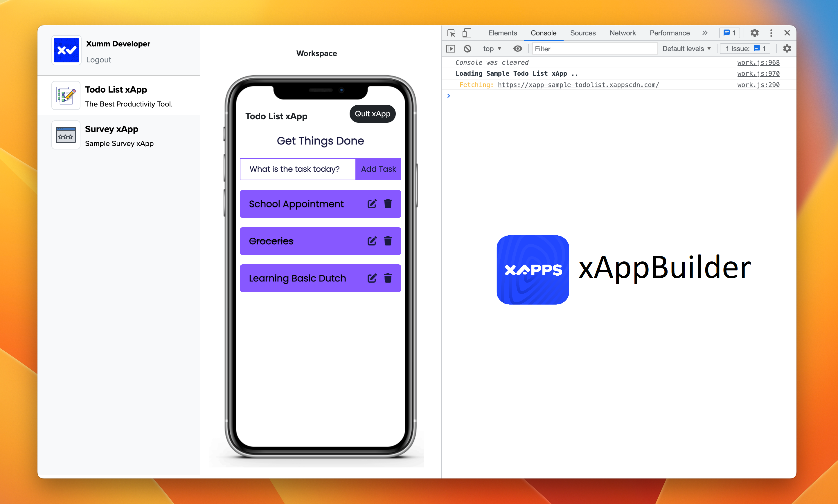Screen dimensions: 838x504
Task: Clear console with the ban icon
Action: 467,48
